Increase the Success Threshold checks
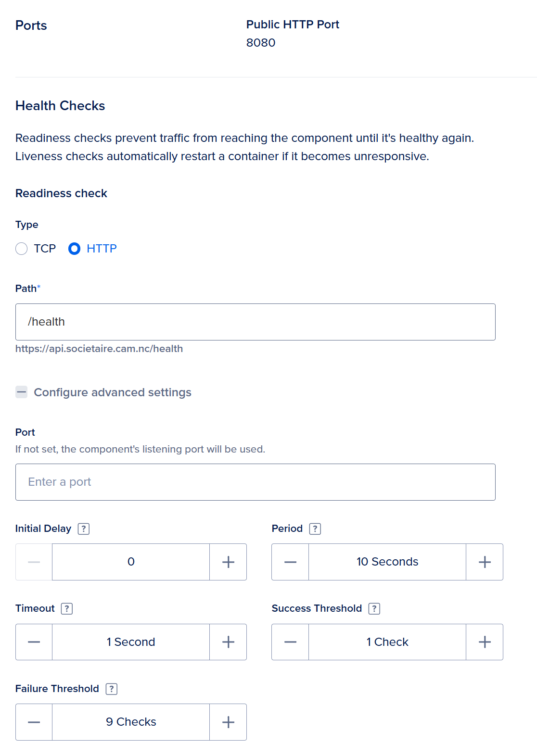 tap(485, 642)
